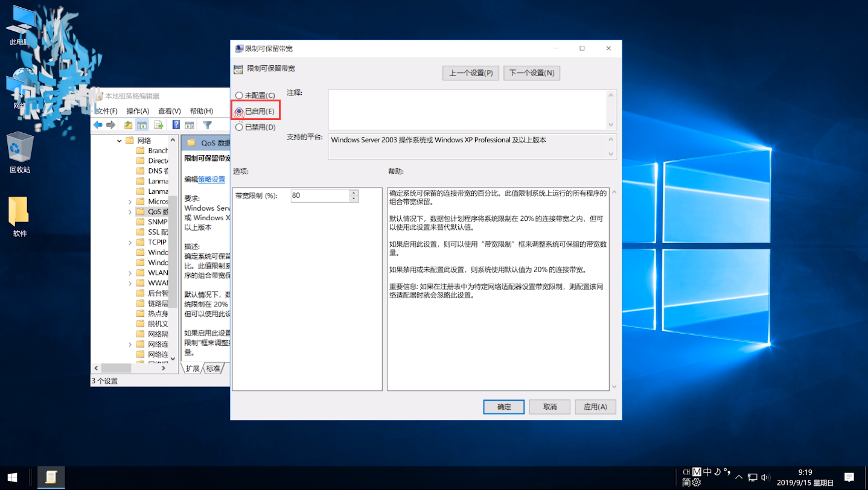
Task: Switch to the 扩展 tab
Action: tap(192, 368)
